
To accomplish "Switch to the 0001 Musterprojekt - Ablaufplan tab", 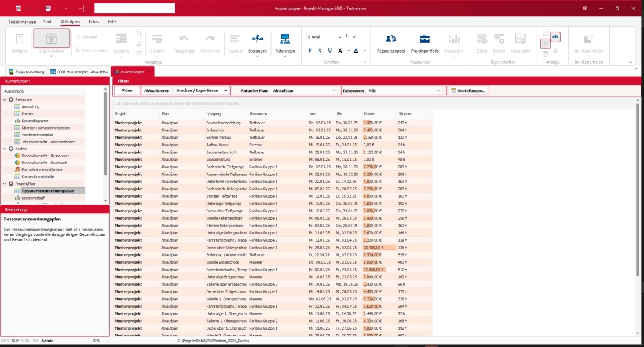I will click(79, 72).
